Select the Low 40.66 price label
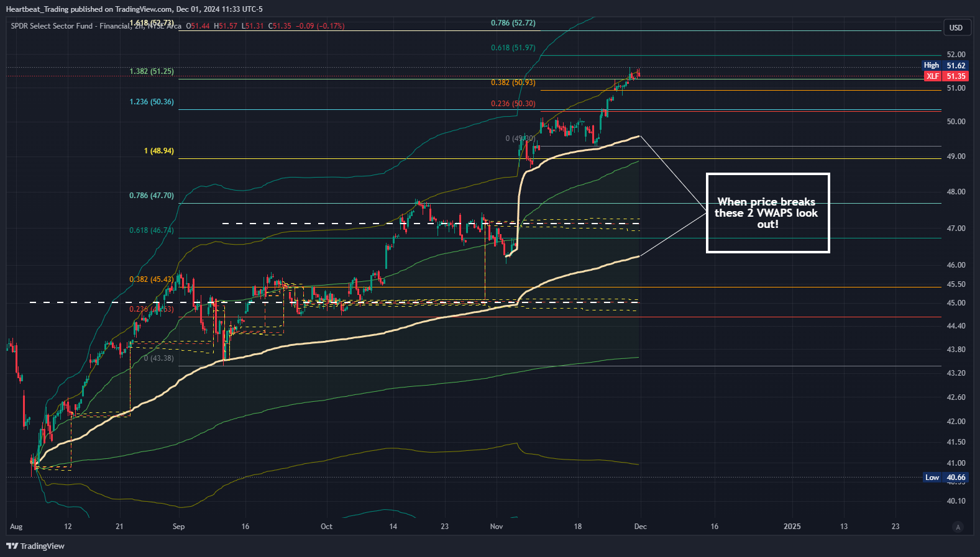 point(945,478)
